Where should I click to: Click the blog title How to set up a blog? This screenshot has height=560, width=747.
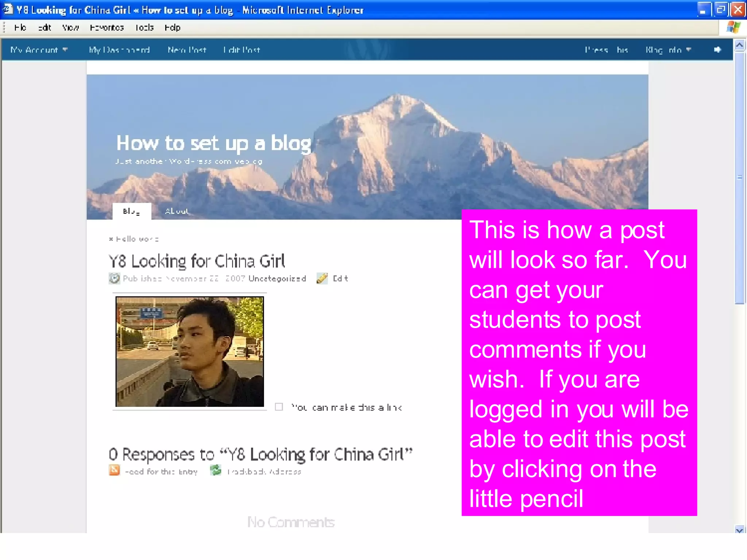point(214,143)
